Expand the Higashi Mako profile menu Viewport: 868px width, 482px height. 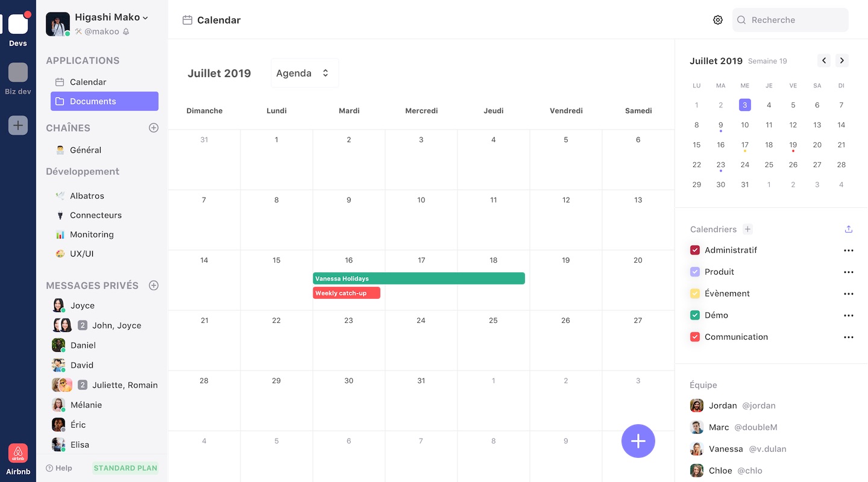[112, 17]
